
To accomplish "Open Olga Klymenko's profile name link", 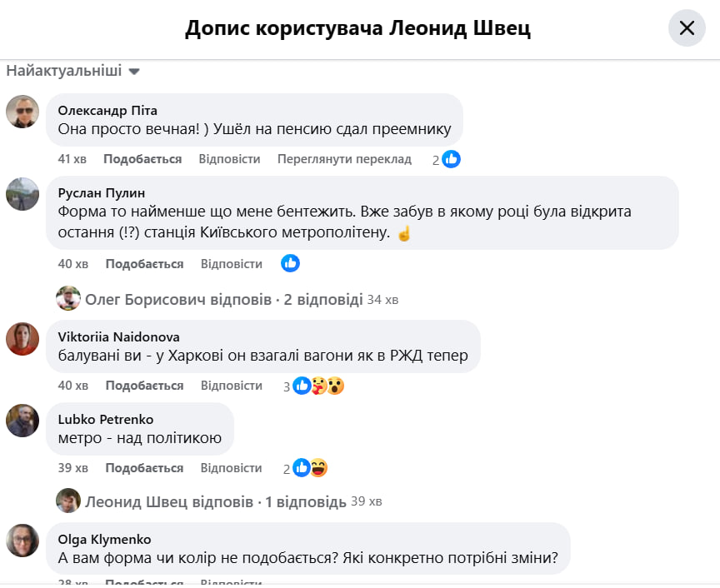I will point(104,539).
